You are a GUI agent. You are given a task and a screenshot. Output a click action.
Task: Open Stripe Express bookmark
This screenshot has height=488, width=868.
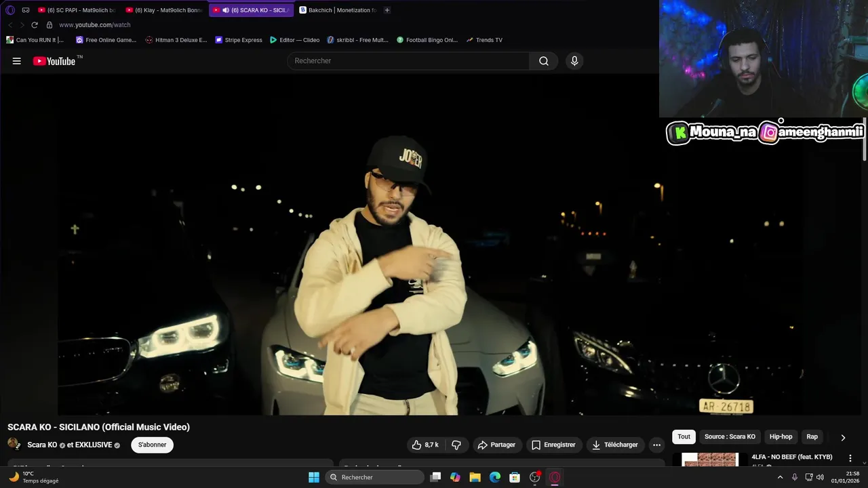(x=239, y=40)
